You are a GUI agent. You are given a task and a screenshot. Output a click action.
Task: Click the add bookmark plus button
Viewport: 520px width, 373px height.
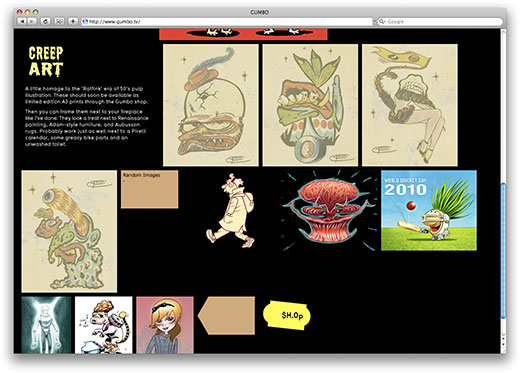[73, 22]
